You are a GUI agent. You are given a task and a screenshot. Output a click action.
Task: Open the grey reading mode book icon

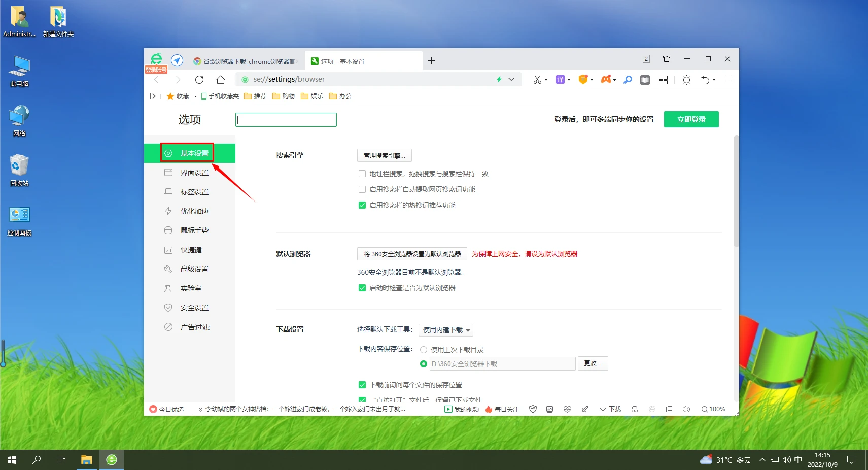pyautogui.click(x=645, y=80)
